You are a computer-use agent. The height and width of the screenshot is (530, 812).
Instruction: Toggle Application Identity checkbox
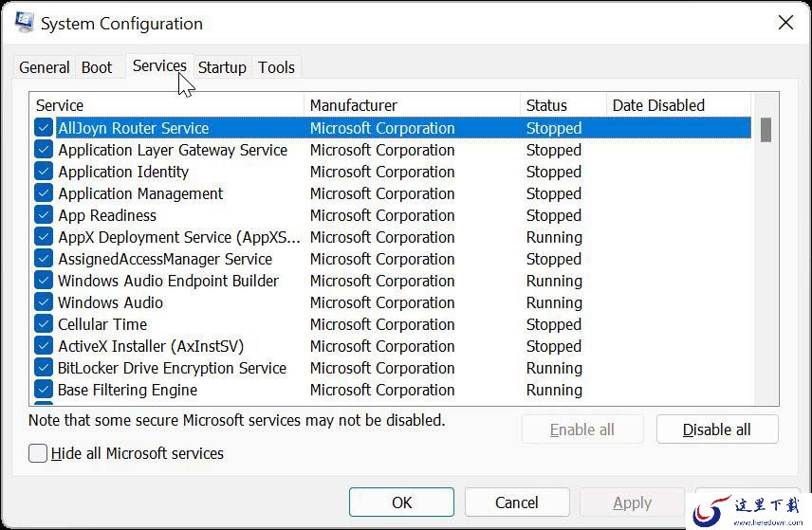pos(44,172)
